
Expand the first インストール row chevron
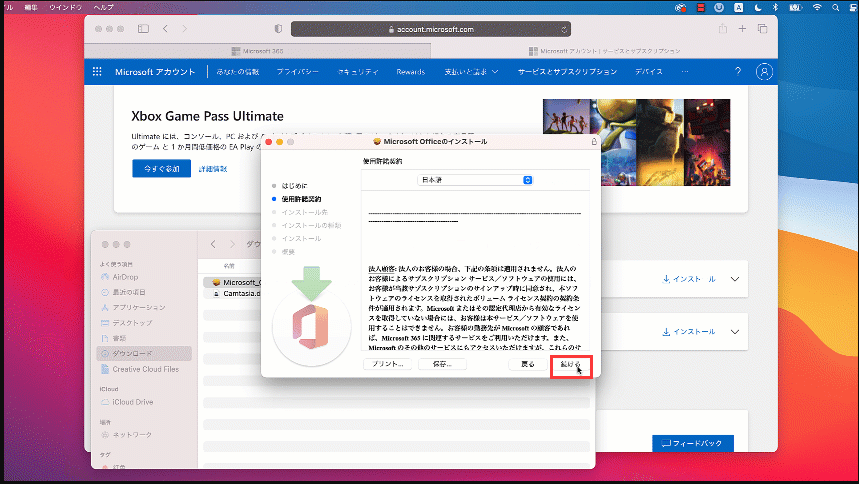736,280
